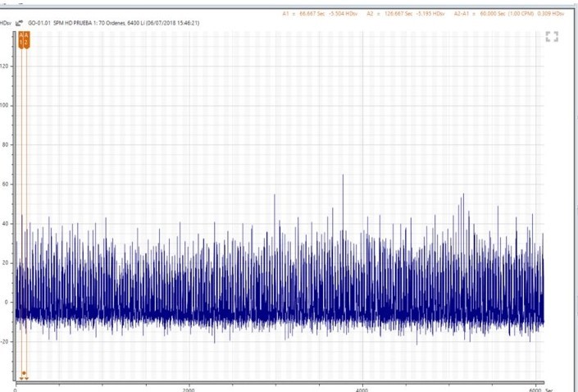The width and height of the screenshot is (578, 392).
Task: Click the tallest peak near 3800 seconds
Action: (x=343, y=176)
